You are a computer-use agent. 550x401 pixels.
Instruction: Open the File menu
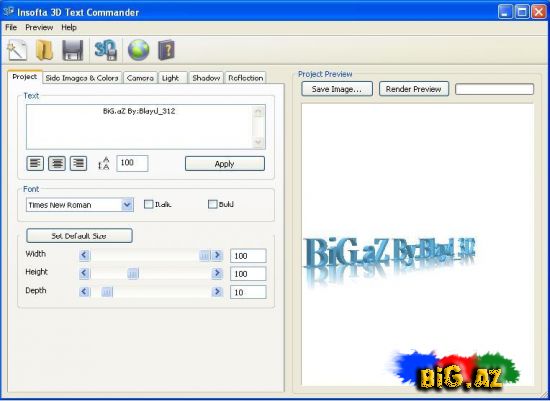[11, 27]
